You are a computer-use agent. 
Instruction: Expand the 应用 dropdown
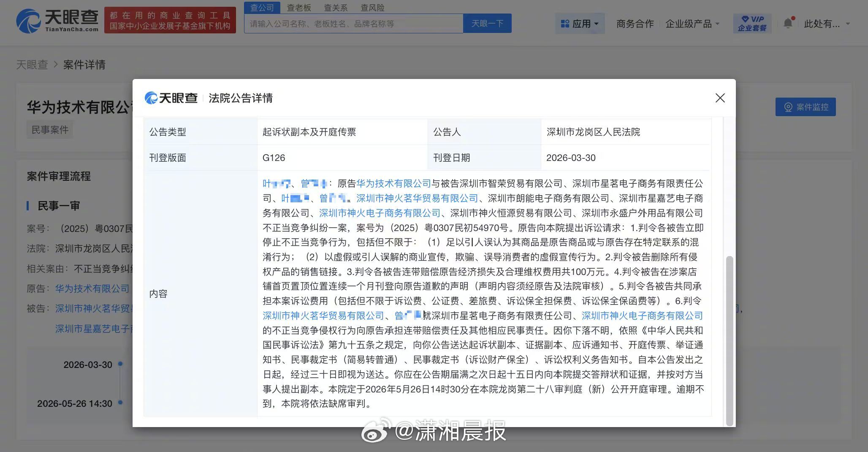pos(584,23)
